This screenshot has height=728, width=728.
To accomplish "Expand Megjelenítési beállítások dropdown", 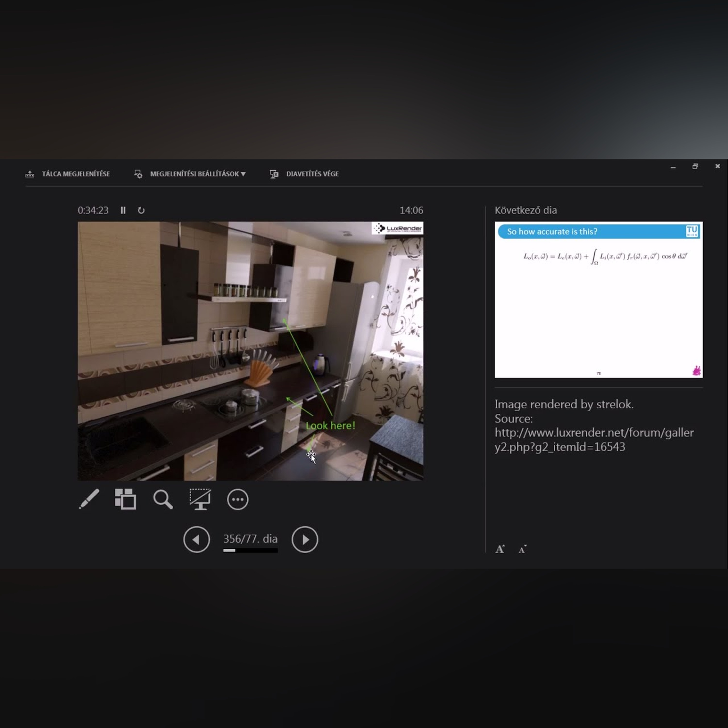I will tap(190, 174).
